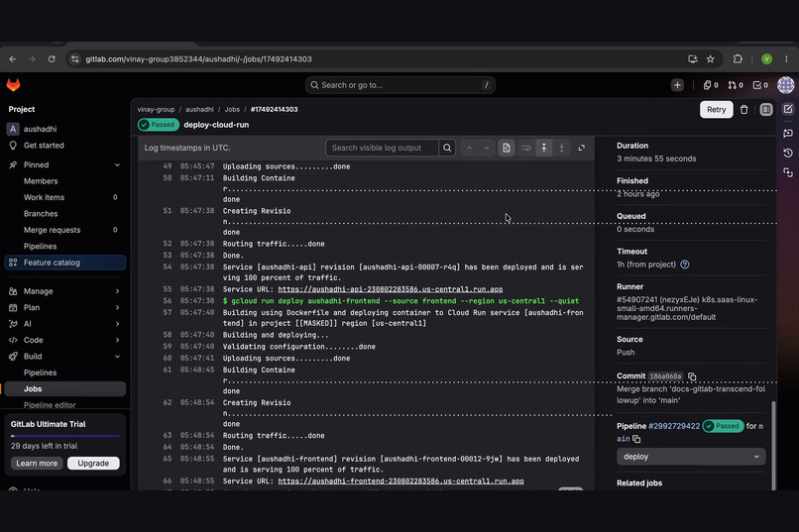The width and height of the screenshot is (799, 532).
Task: Go to previous search result arrow
Action: [x=469, y=148]
